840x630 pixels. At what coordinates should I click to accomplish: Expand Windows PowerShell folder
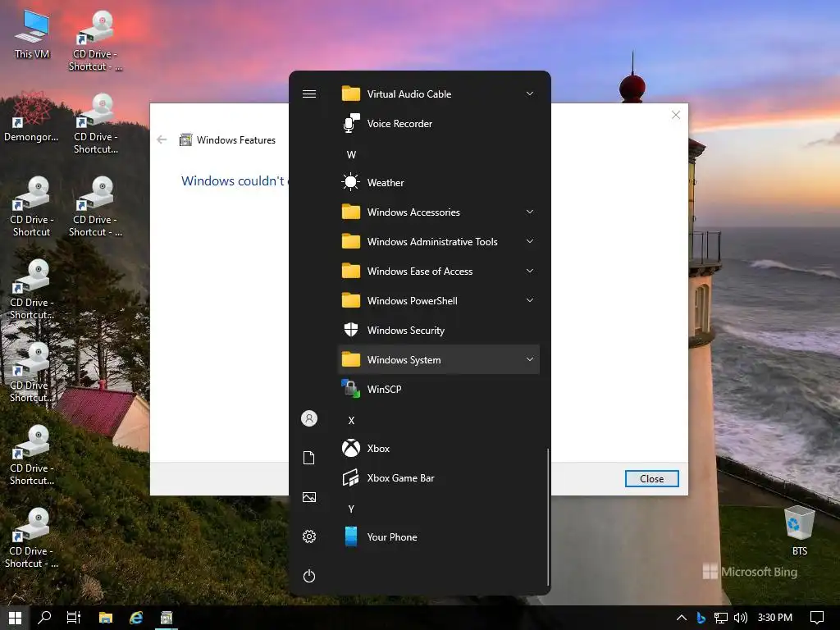pyautogui.click(x=439, y=300)
